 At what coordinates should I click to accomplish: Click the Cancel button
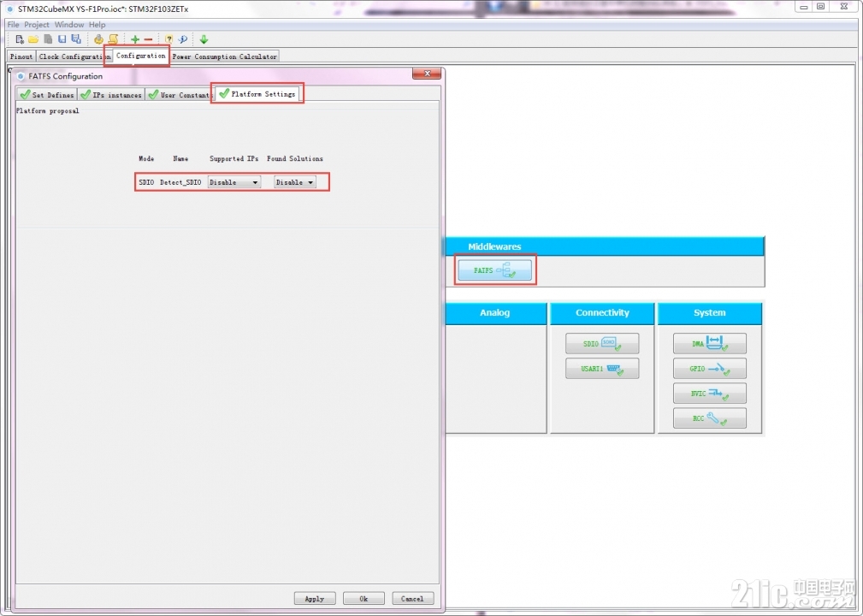pos(413,598)
